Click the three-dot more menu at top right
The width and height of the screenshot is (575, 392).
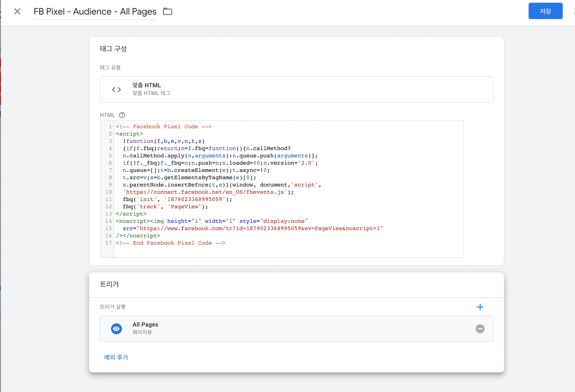pyautogui.click(x=574, y=11)
